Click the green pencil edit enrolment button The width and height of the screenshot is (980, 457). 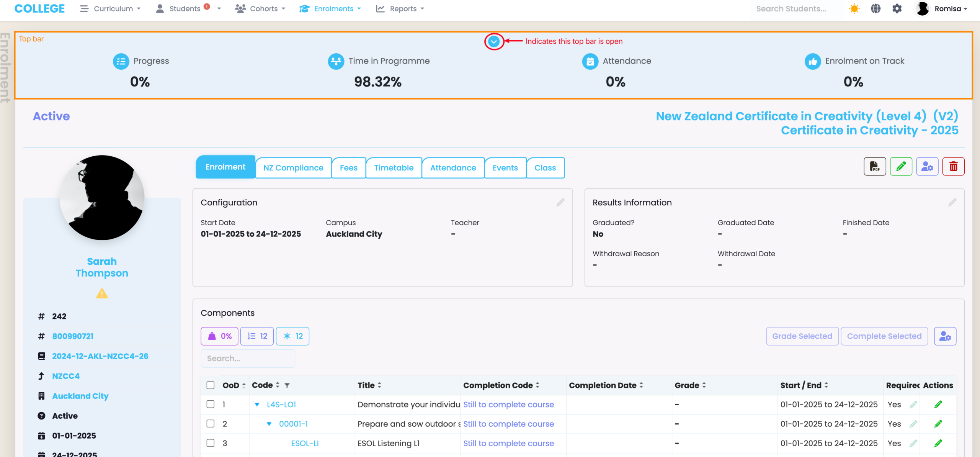901,167
